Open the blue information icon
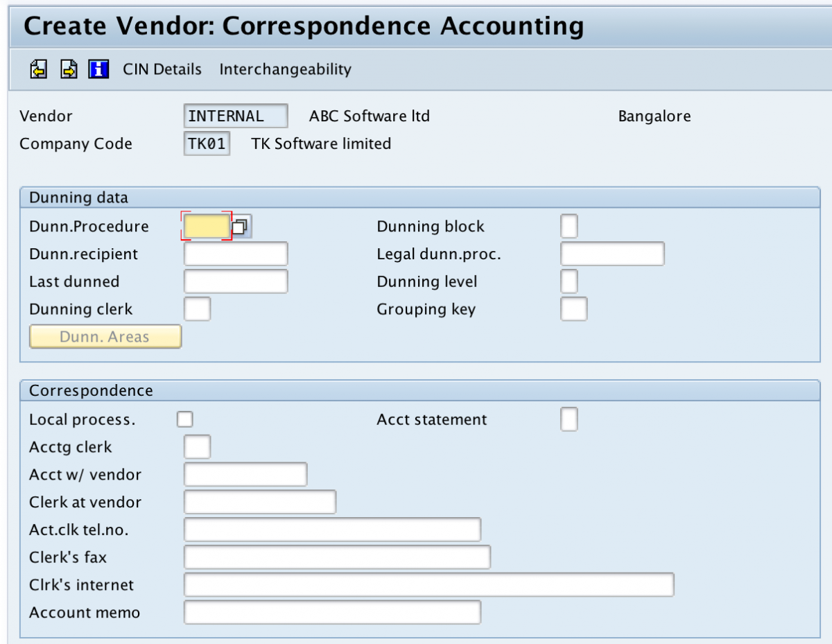 click(x=98, y=69)
